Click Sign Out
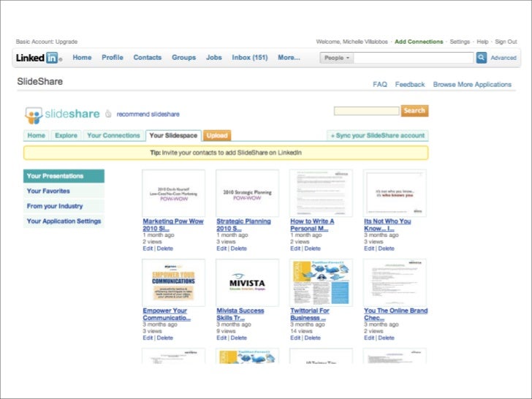The width and height of the screenshot is (532, 399). tap(506, 42)
